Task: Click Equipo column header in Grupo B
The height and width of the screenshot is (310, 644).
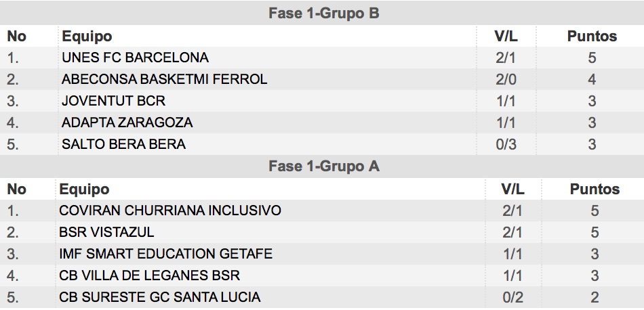Action: pos(87,37)
